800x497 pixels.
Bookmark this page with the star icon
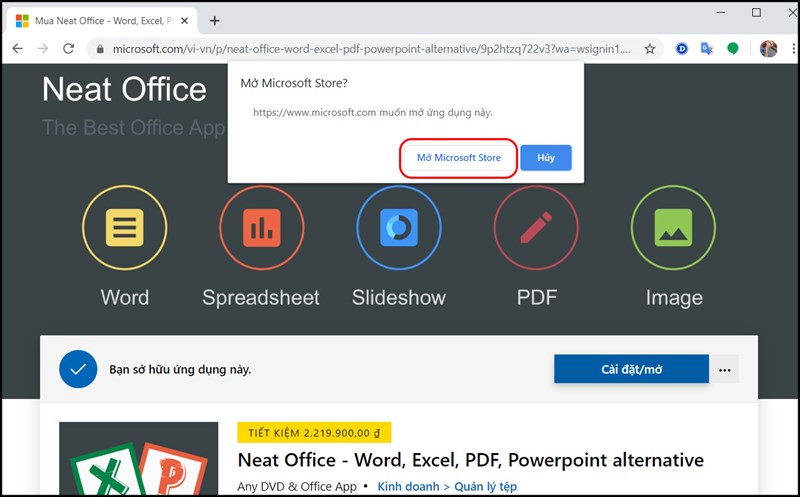pyautogui.click(x=650, y=48)
